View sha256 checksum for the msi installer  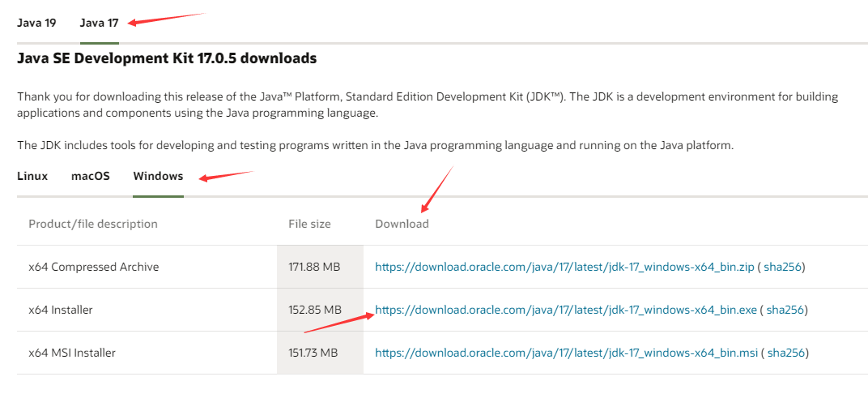coord(785,353)
